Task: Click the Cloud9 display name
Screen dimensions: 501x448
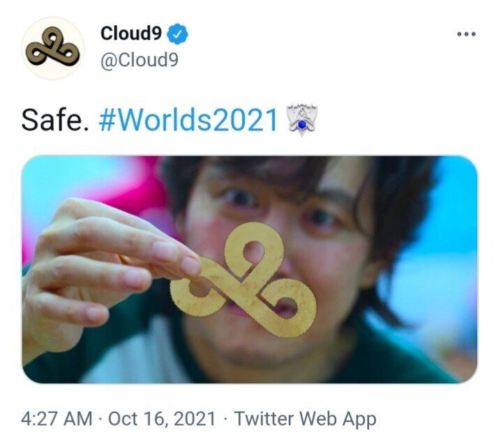Action: (131, 33)
